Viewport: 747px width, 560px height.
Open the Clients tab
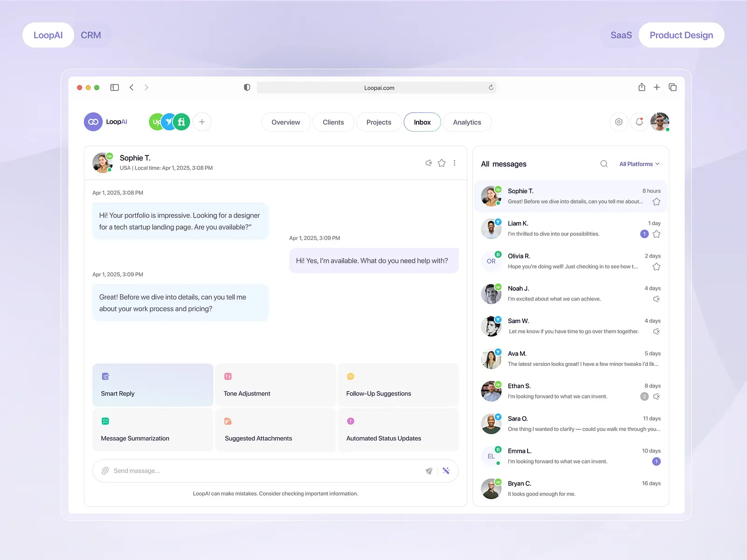(333, 122)
